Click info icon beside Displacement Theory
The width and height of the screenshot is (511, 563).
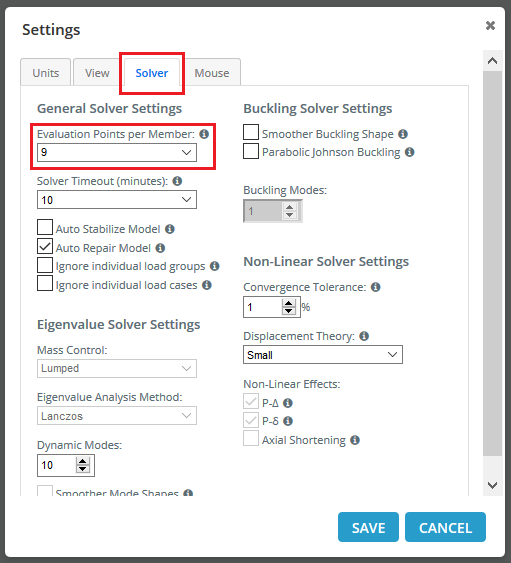tap(364, 336)
